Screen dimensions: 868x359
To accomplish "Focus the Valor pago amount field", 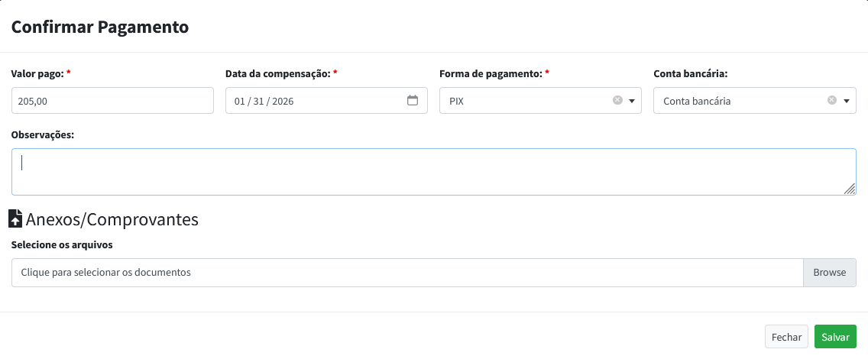I will pyautogui.click(x=112, y=101).
